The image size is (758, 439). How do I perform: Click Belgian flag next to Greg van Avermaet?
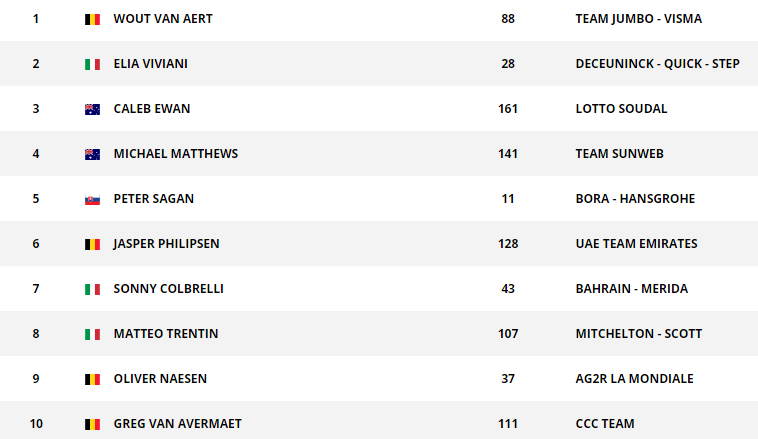tap(92, 424)
